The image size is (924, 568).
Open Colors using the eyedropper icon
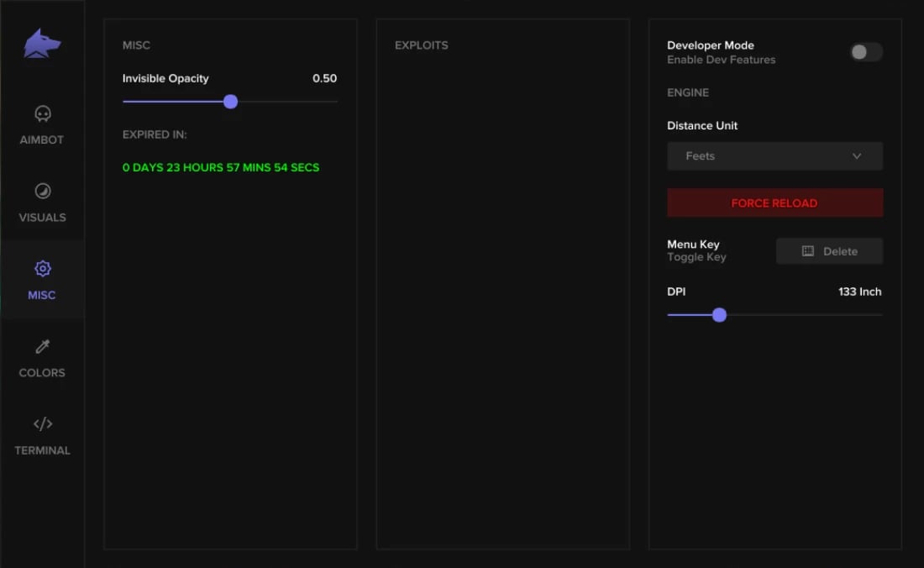coord(43,346)
